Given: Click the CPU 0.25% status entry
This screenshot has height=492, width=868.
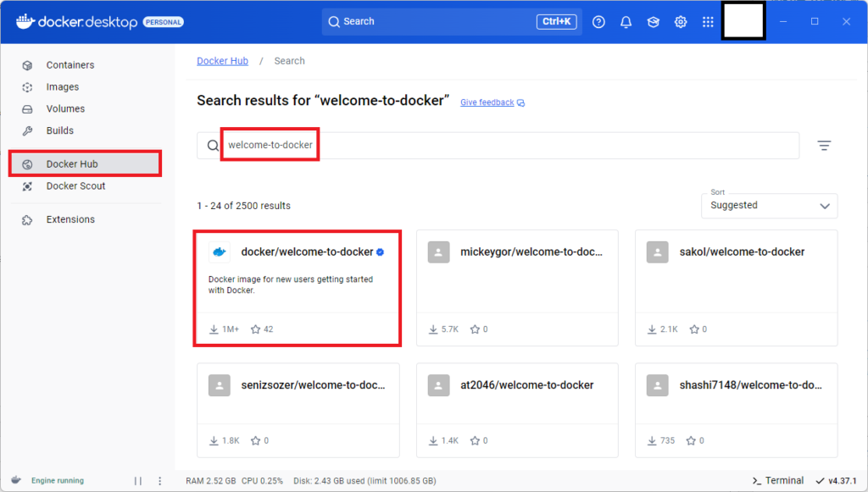Looking at the screenshot, I should pyautogui.click(x=263, y=481).
